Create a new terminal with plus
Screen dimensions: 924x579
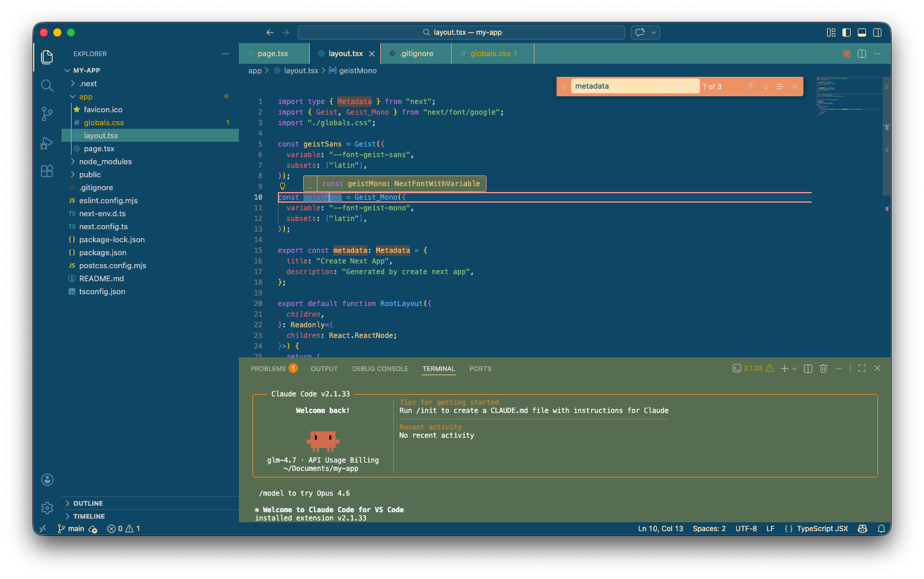784,369
